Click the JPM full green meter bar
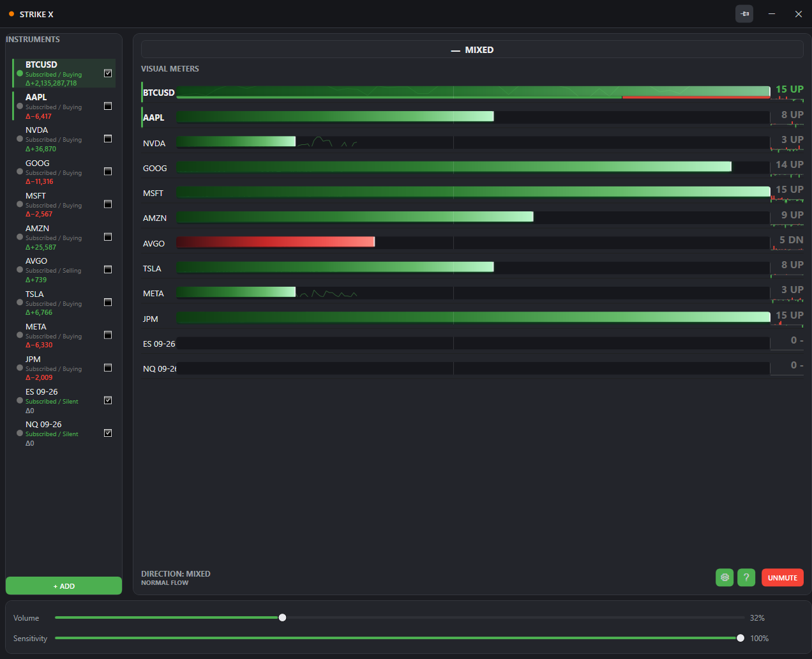The height and width of the screenshot is (659, 812). (473, 317)
